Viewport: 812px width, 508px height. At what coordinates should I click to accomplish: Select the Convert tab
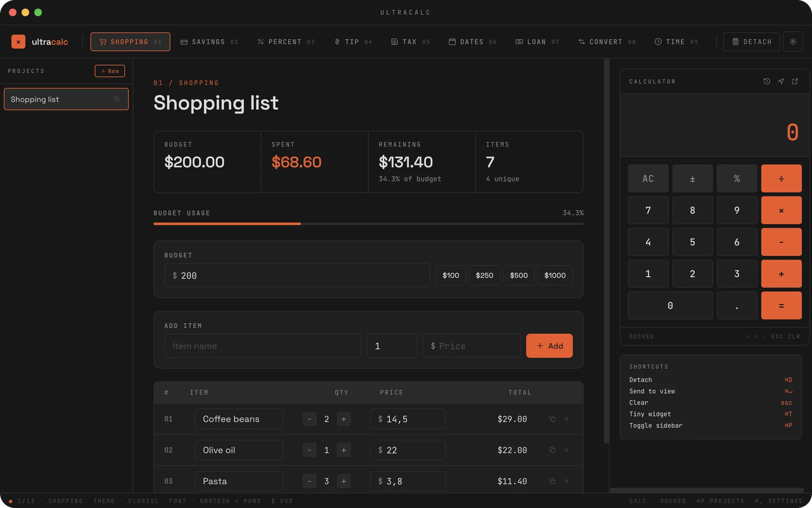click(607, 42)
